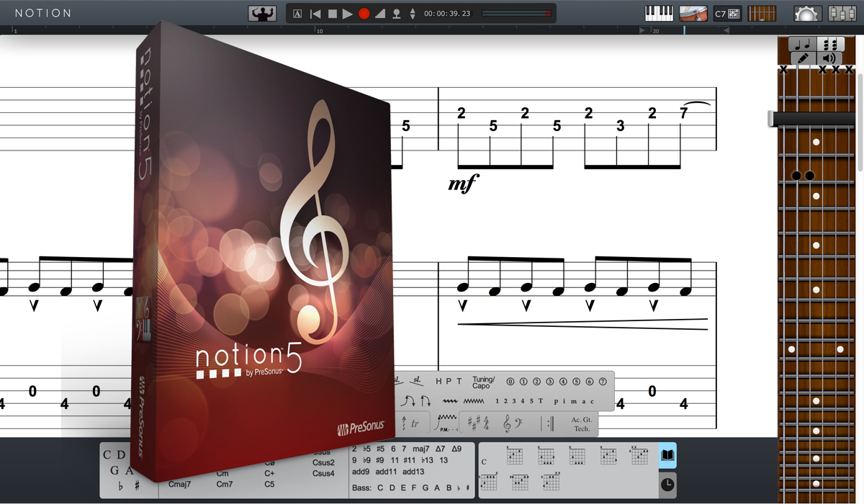Select hammer-on H marking
Screen dimensions: 864x504
click(438, 382)
